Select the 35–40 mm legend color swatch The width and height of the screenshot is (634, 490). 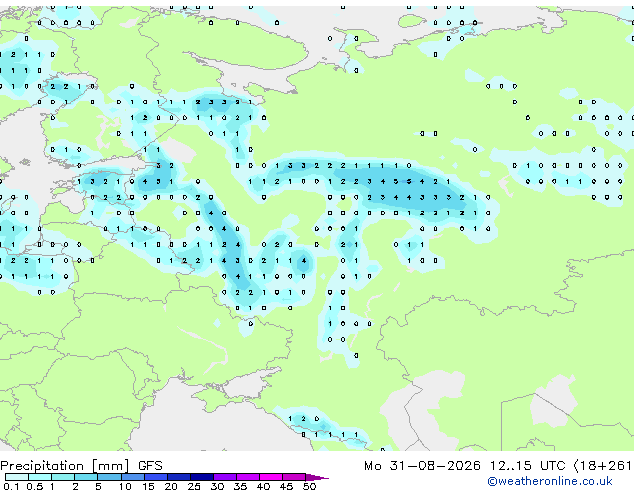point(248,477)
